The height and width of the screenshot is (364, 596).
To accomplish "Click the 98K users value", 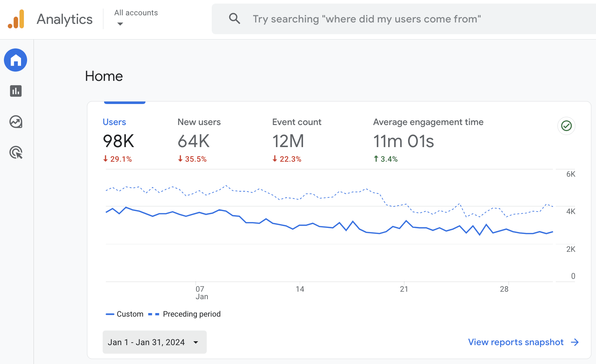I will tap(118, 141).
